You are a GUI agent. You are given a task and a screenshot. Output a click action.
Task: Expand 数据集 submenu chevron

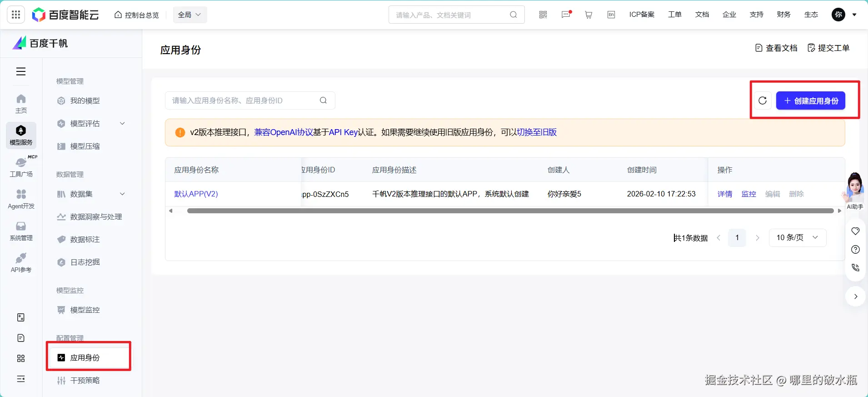click(122, 194)
